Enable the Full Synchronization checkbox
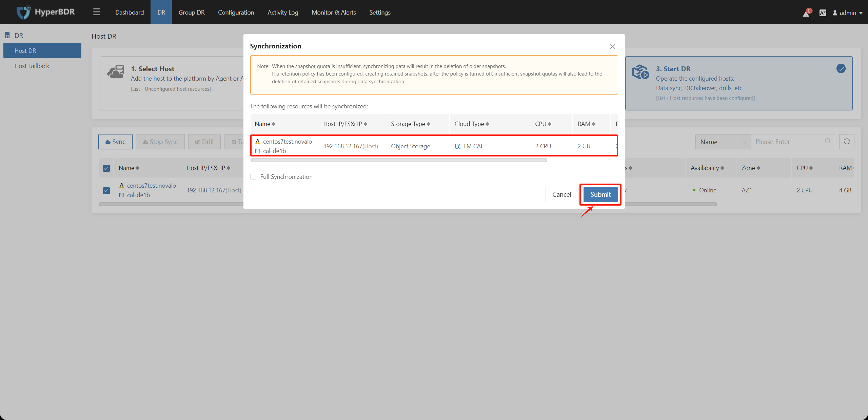The image size is (868, 420). coord(253,177)
